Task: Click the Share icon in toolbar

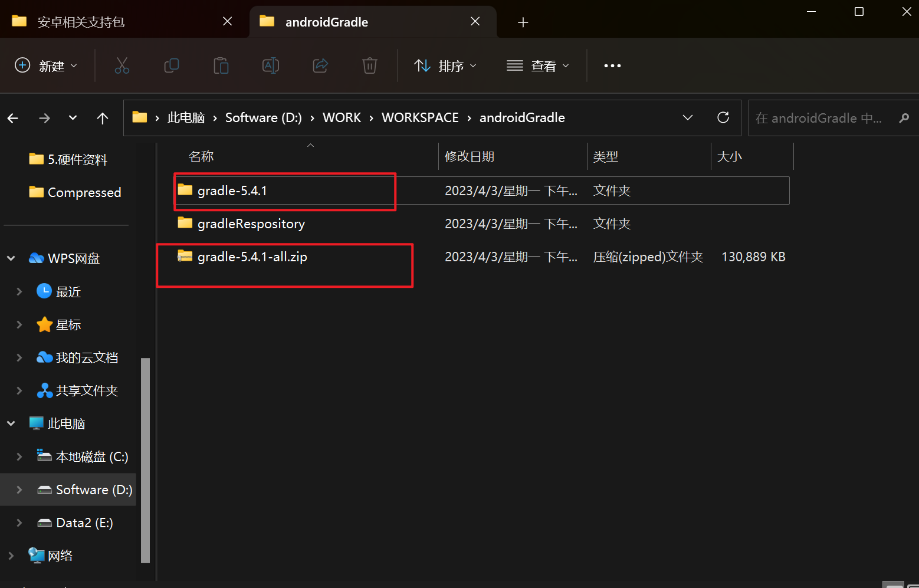Action: point(320,65)
